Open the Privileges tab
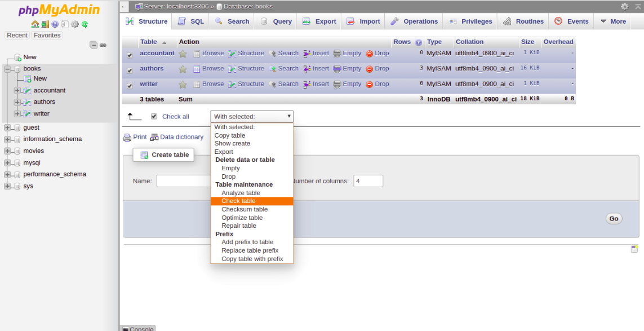 (470, 21)
